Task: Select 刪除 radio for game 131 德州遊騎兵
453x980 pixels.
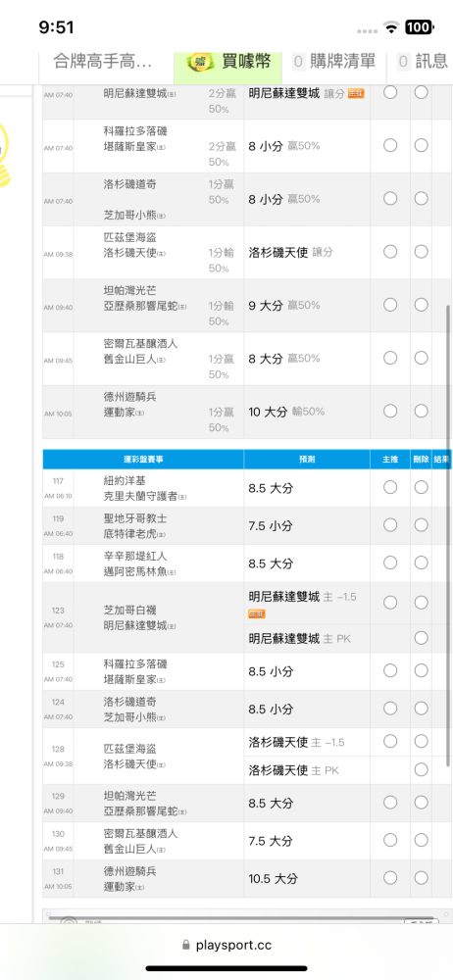Action: (421, 877)
